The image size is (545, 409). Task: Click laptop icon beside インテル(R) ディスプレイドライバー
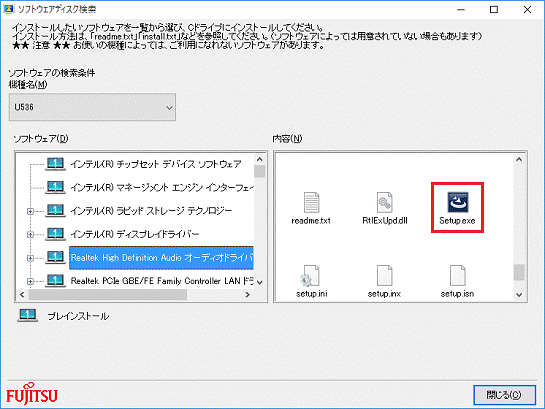tap(55, 234)
